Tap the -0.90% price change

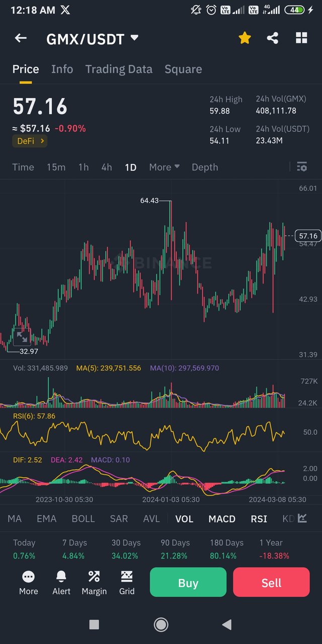tap(70, 128)
